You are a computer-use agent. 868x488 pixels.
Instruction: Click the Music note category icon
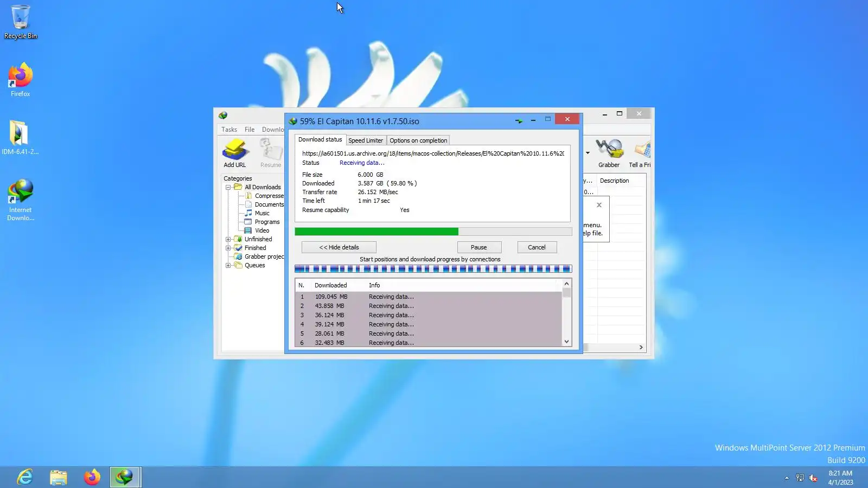click(248, 213)
